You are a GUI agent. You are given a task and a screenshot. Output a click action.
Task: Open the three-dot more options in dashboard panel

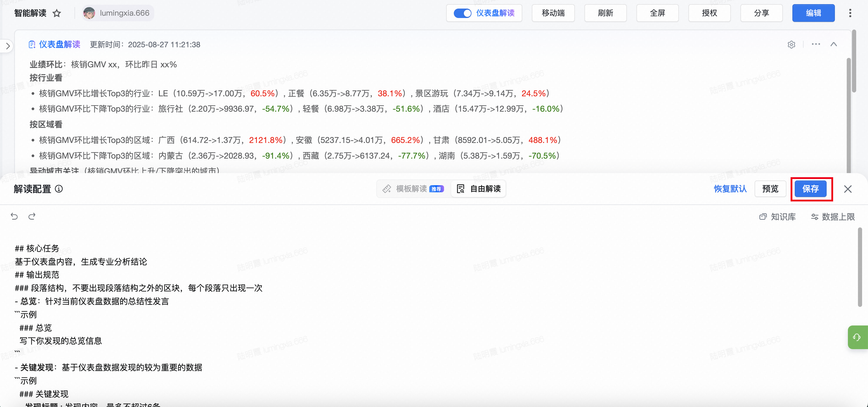click(816, 44)
